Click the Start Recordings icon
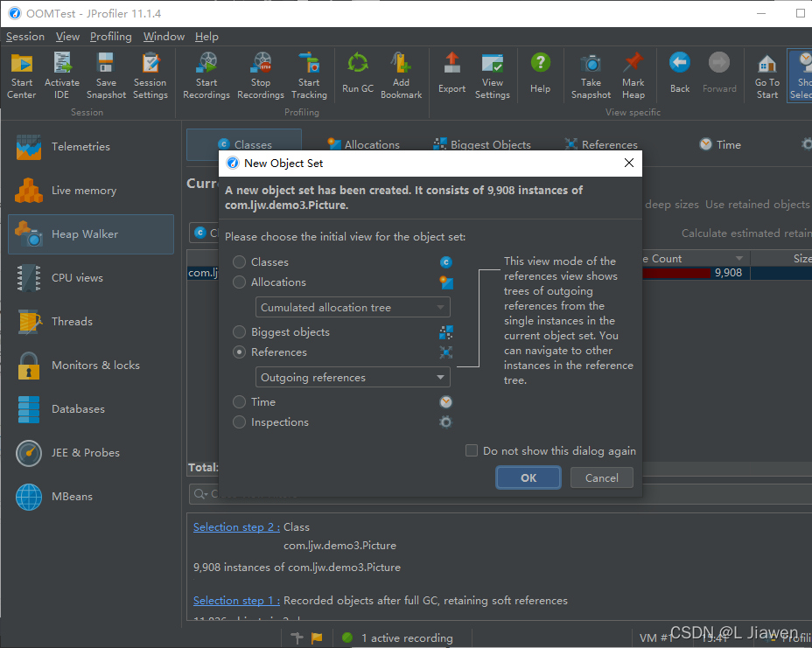 coord(206,75)
